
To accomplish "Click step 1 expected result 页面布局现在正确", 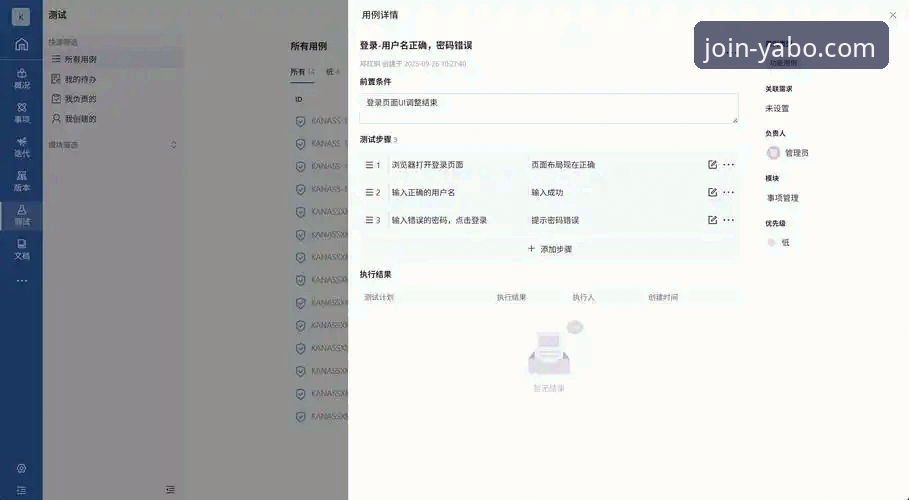I will coord(563,165).
